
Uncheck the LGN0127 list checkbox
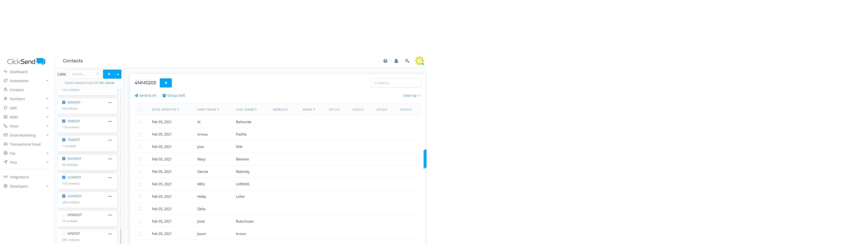tap(64, 177)
